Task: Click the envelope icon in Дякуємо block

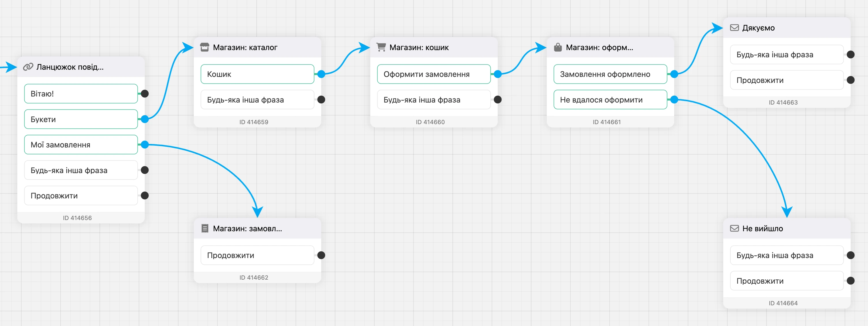Action: (x=734, y=28)
